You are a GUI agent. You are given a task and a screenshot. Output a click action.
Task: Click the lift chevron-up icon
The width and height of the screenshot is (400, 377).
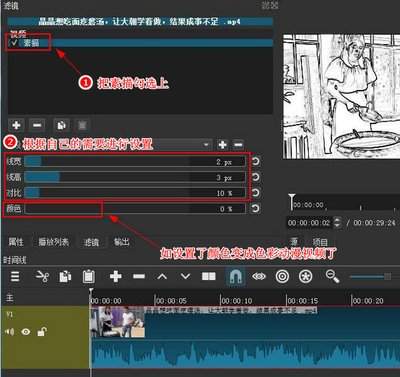point(162,276)
